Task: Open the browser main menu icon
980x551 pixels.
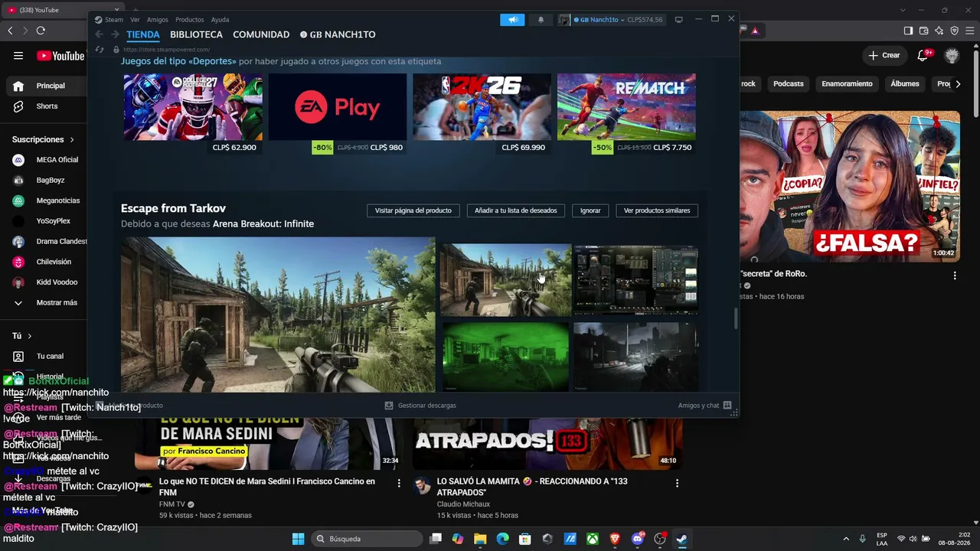Action: (x=969, y=31)
